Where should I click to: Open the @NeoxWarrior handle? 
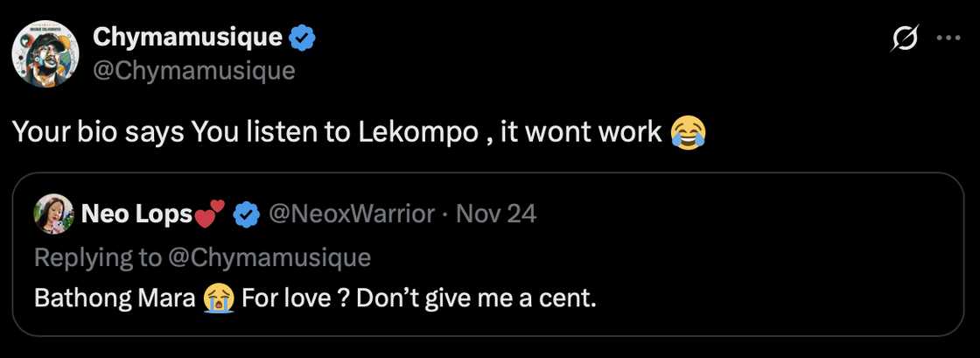click(352, 214)
